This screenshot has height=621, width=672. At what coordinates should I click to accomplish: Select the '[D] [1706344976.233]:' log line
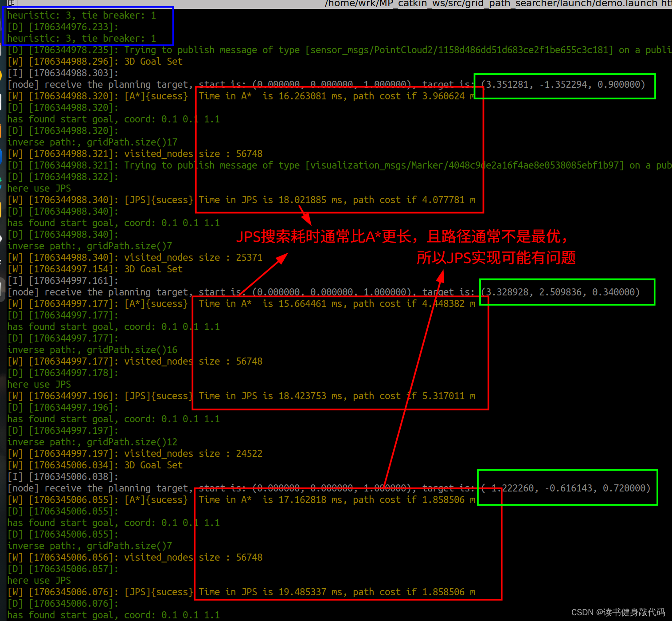pos(63,27)
